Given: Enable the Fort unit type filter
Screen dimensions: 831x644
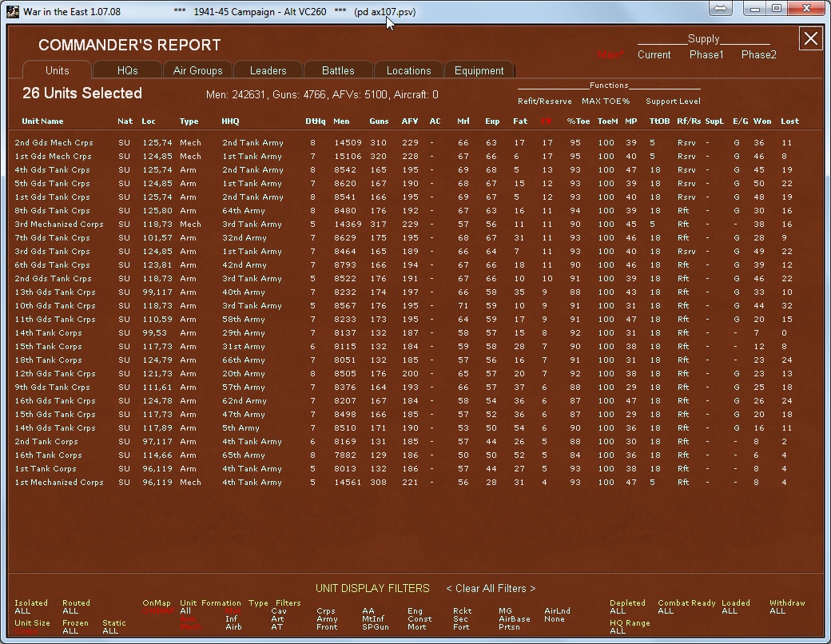Looking at the screenshot, I should (x=461, y=627).
